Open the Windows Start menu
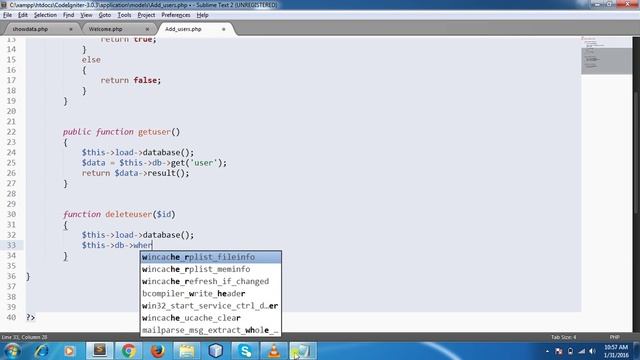This screenshot has width=640, height=360. [x=12, y=351]
